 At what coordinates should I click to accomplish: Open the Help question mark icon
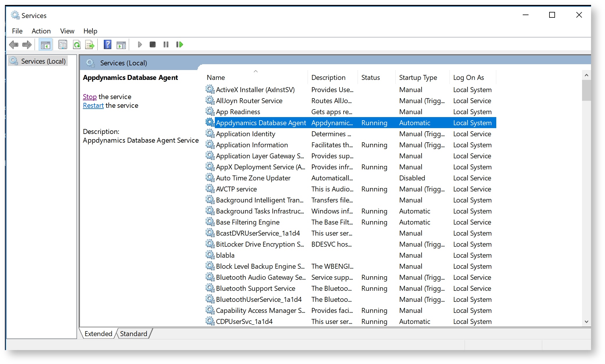108,45
